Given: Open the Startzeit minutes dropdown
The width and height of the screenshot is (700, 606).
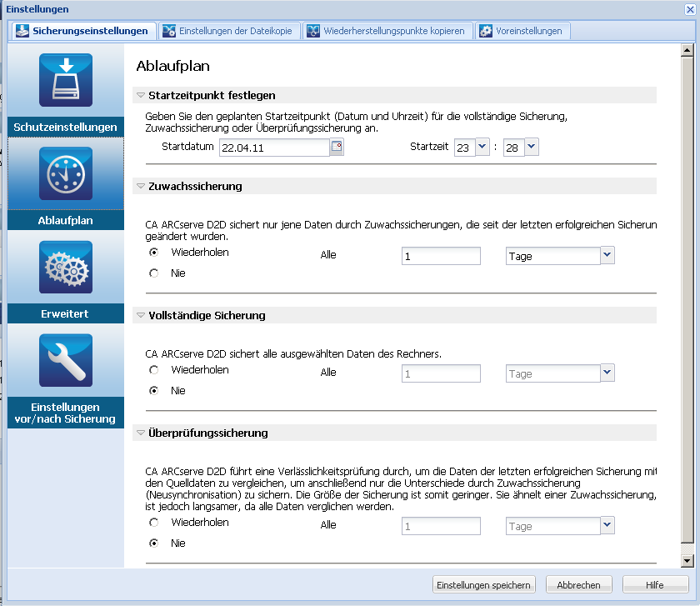Looking at the screenshot, I should [x=532, y=147].
